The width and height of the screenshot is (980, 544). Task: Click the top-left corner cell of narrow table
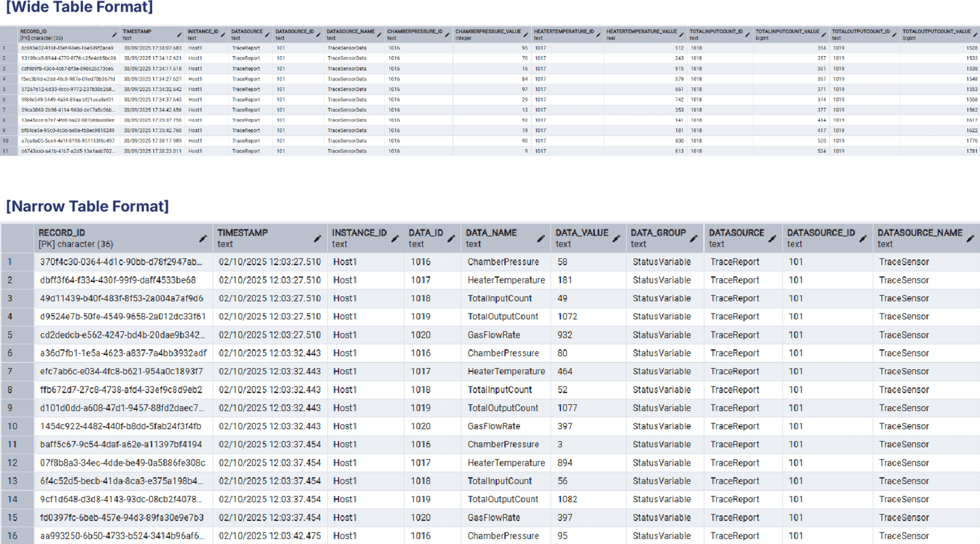tap(17, 238)
